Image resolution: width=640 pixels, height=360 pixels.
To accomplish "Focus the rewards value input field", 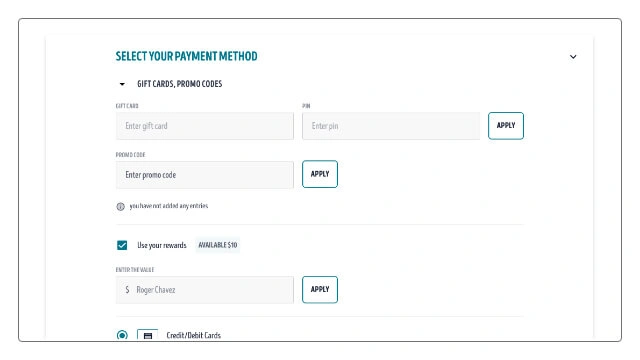I will point(204,290).
